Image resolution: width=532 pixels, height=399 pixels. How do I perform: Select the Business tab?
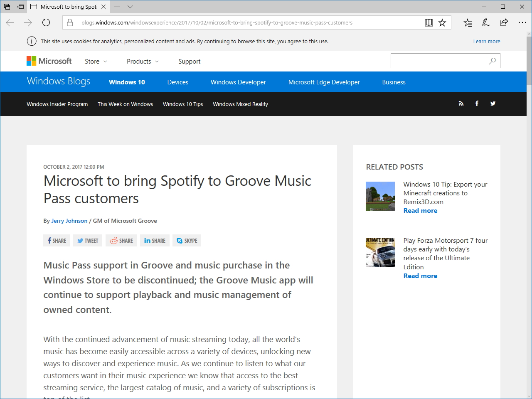click(x=394, y=82)
